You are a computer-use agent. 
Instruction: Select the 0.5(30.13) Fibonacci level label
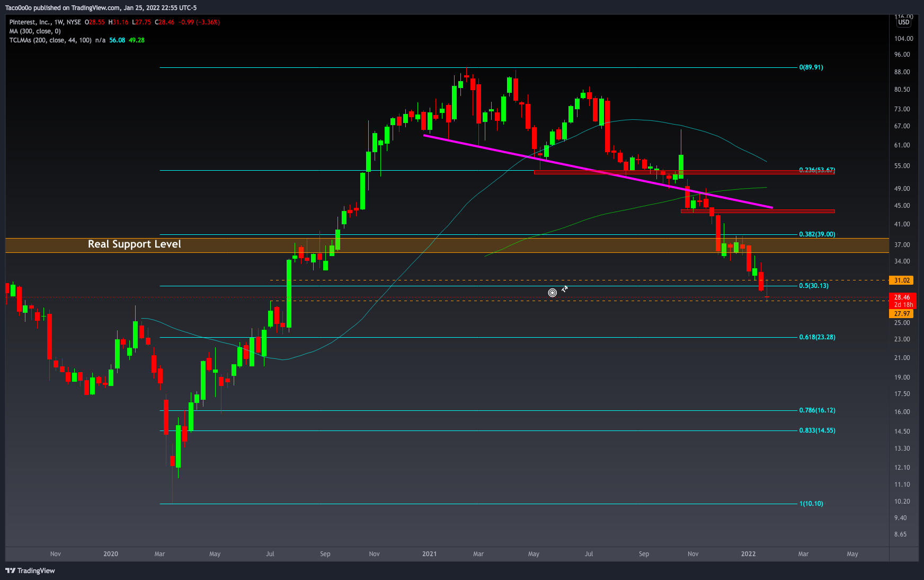(x=814, y=286)
